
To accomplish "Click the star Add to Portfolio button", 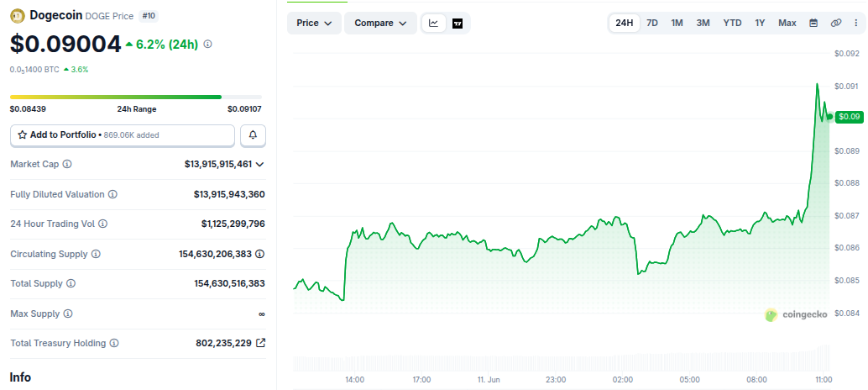I will (123, 135).
